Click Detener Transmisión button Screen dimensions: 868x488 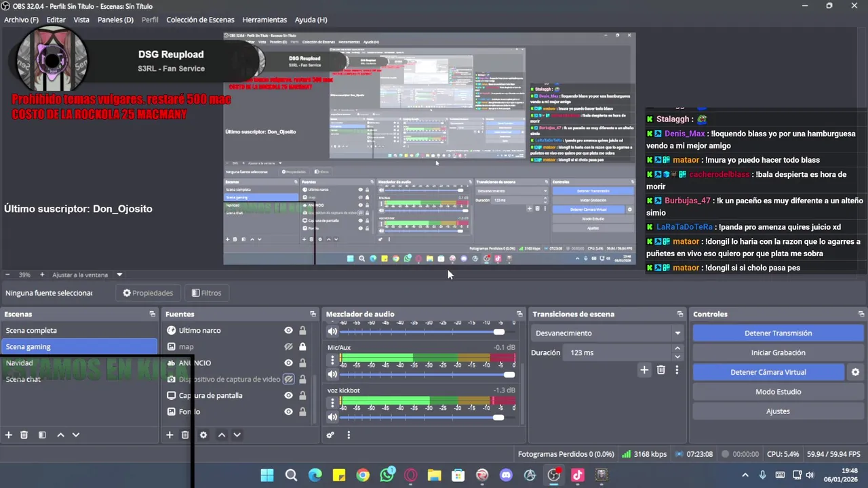(778, 333)
